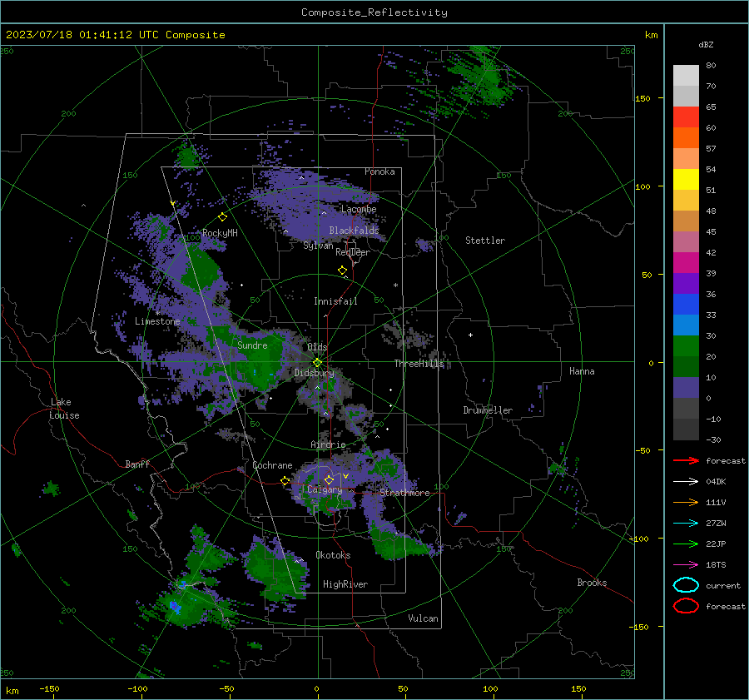Click the white 04DK arrow icon
The width and height of the screenshot is (749, 700).
point(686,481)
